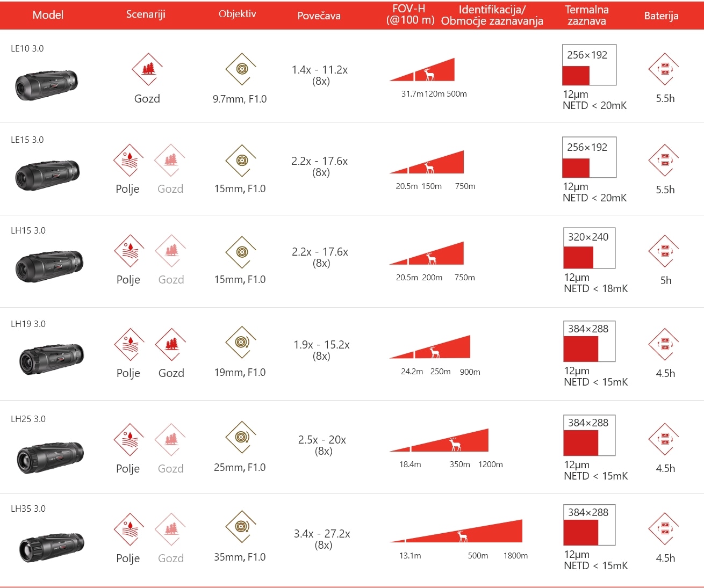
Task: Click the 35mm lens icon for LH35
Action: point(241,526)
